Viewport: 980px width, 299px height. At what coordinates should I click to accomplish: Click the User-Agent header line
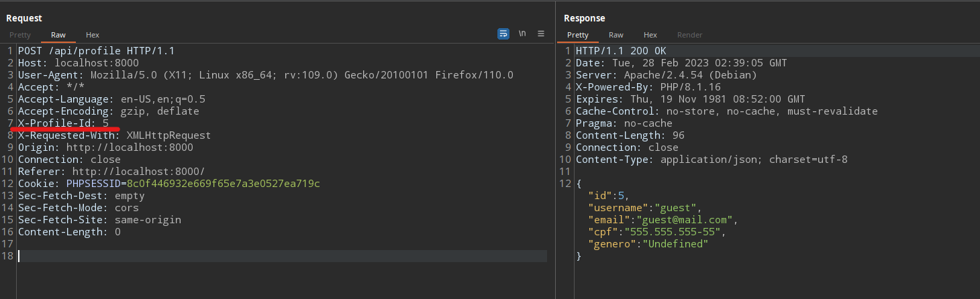pyautogui.click(x=265, y=75)
